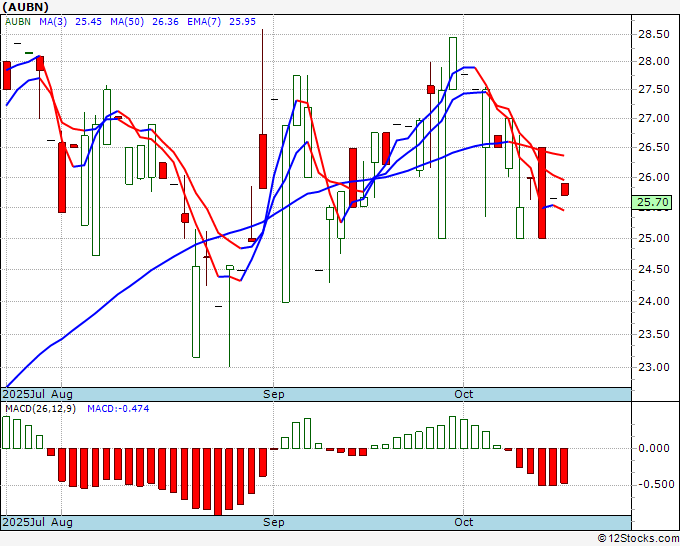Click the MA(50) value 26.36

point(165,22)
